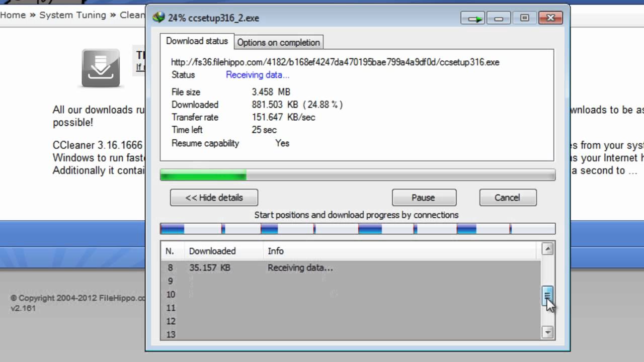Click the Downloaded value 881.503 KB
Viewport: 644px width, 362px height.
pyautogui.click(x=297, y=105)
